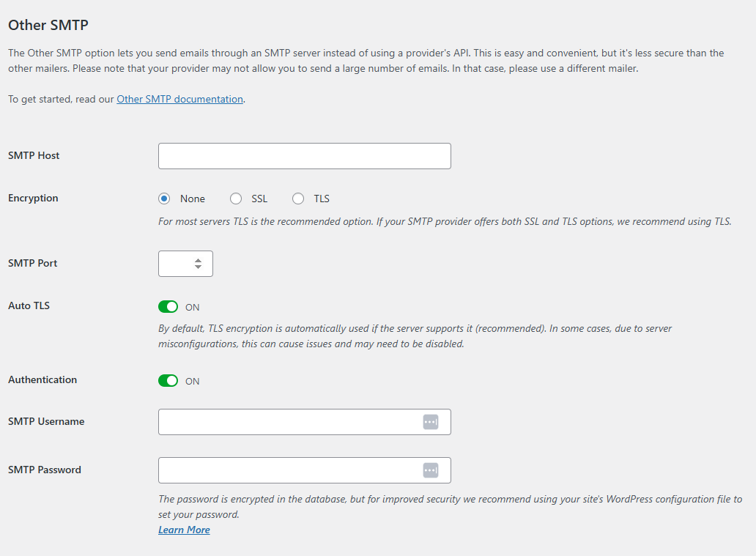Click the SMTP Username label text
Screen dimensions: 756x556
[x=46, y=421]
